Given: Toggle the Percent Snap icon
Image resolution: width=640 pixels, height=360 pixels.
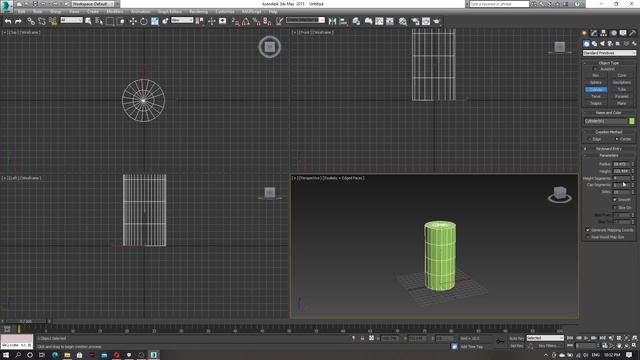Looking at the screenshot, I should coord(257,21).
